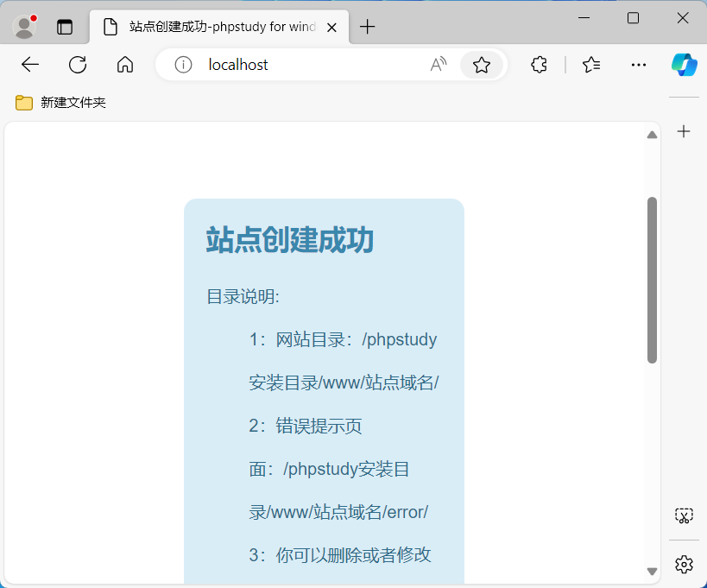The width and height of the screenshot is (707, 588).
Task: Click the 站点创建成功 heading
Action: click(x=290, y=240)
